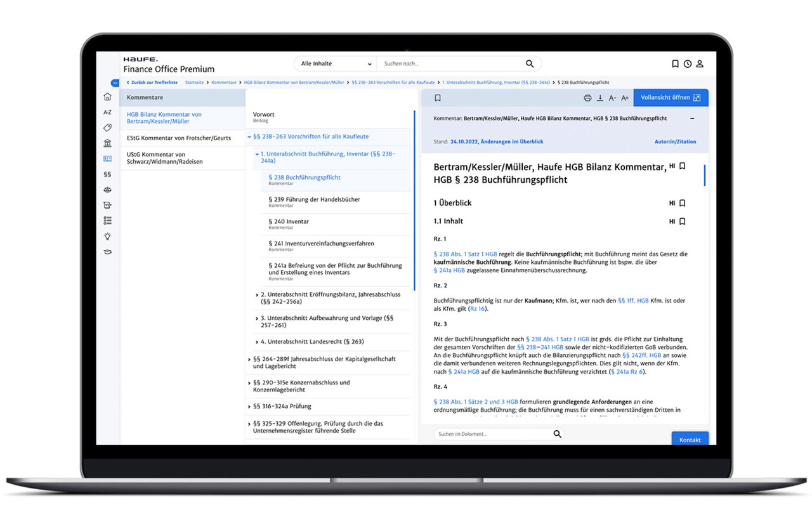
Task: Follow the 'Zurück zur Trefferliste' link
Action: click(153, 82)
